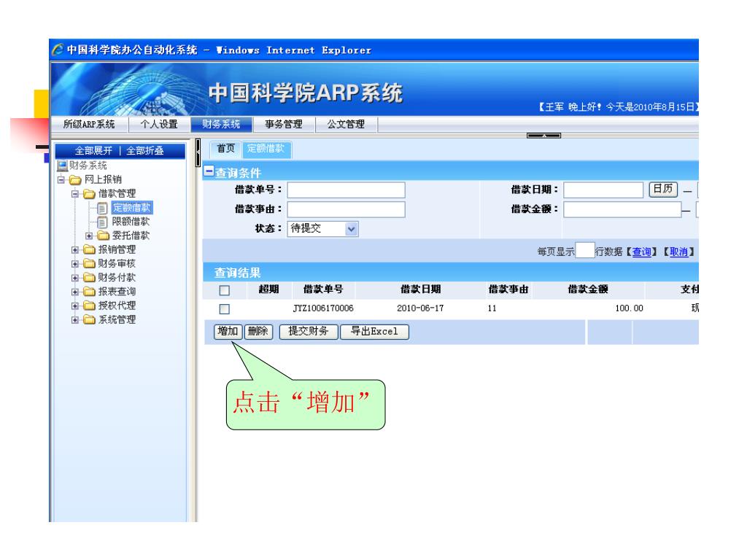This screenshot has height=560, width=747.
Task: Collapse the 查询条件 section
Action: coord(209,171)
